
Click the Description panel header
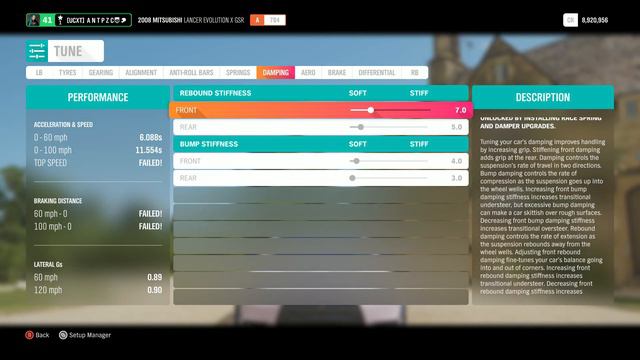[x=543, y=97]
